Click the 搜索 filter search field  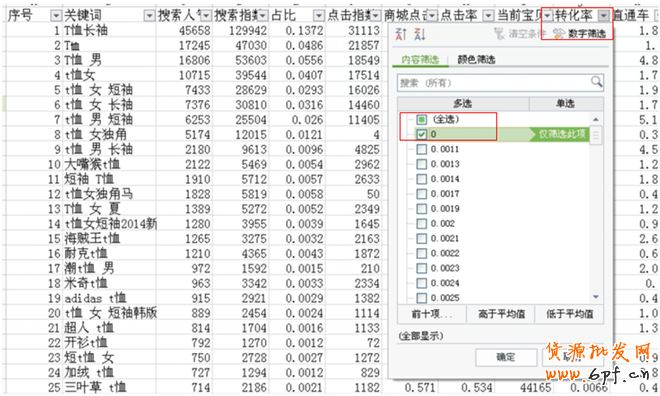pos(493,83)
